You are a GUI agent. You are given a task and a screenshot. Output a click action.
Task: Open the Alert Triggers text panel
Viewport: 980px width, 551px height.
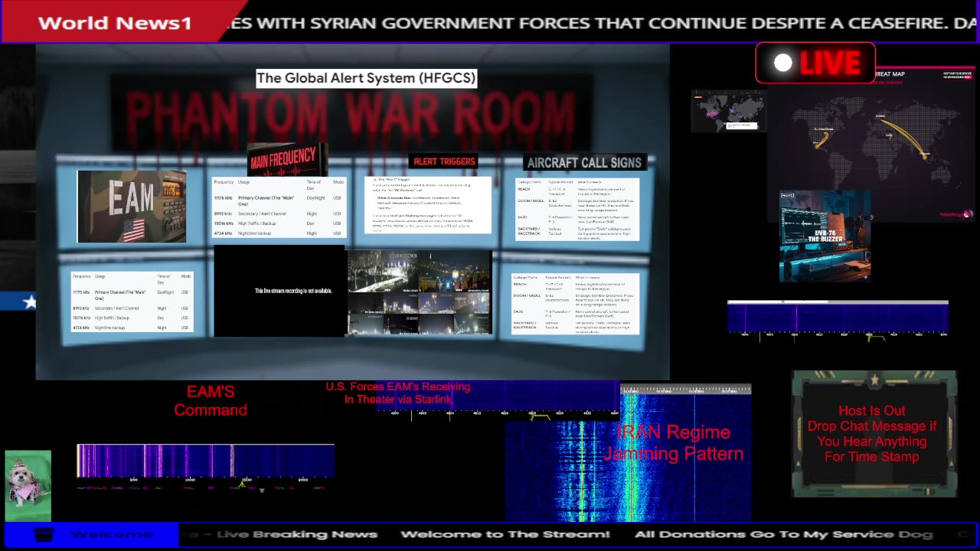428,206
